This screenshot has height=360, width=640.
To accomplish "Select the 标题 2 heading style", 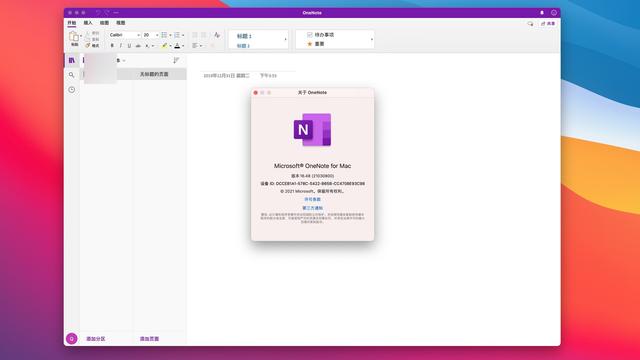I will [x=243, y=46].
